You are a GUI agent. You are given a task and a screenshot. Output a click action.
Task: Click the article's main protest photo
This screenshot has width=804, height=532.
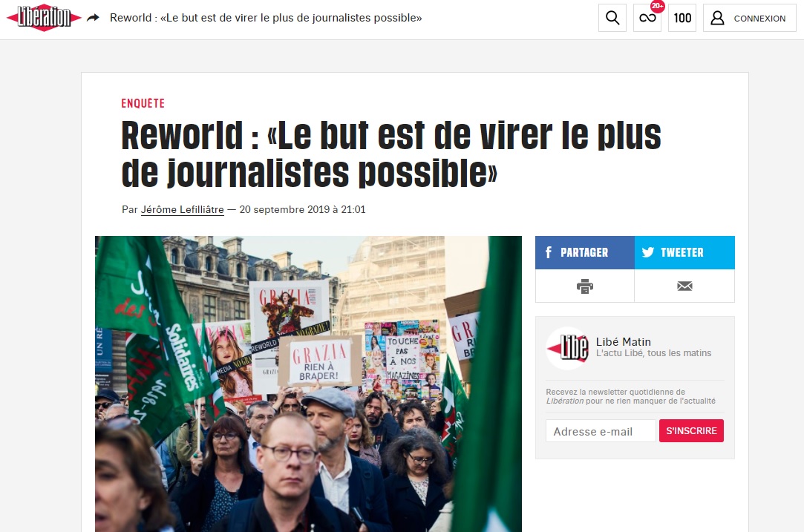(x=308, y=384)
